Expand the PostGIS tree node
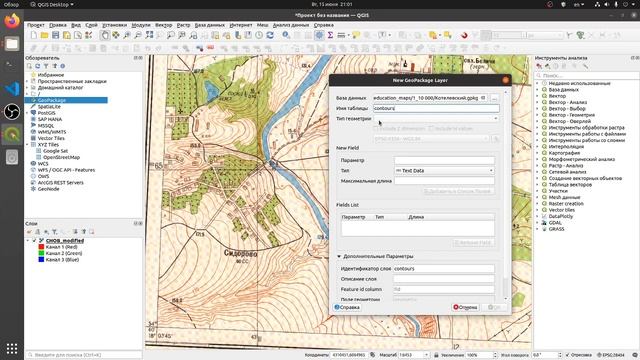640x360 pixels. click(27, 113)
